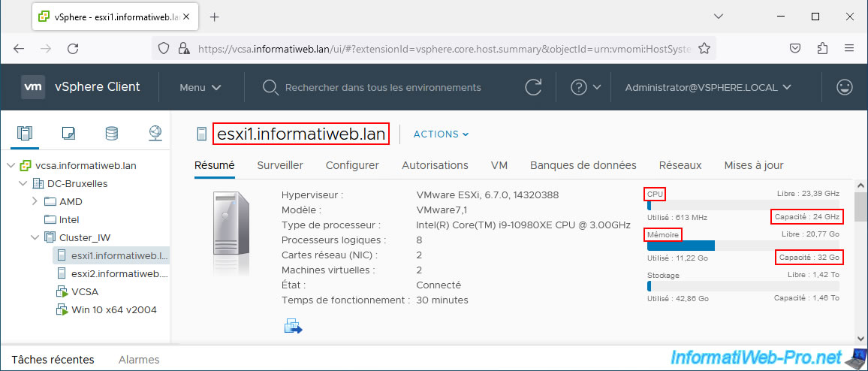Switch to VMs and Templates inventory icon

(68, 134)
